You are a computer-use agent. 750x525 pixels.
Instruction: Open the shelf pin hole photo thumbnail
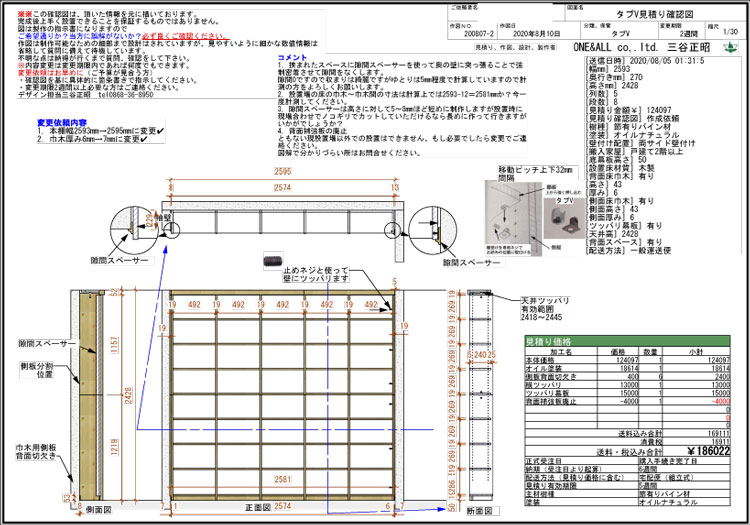514,218
